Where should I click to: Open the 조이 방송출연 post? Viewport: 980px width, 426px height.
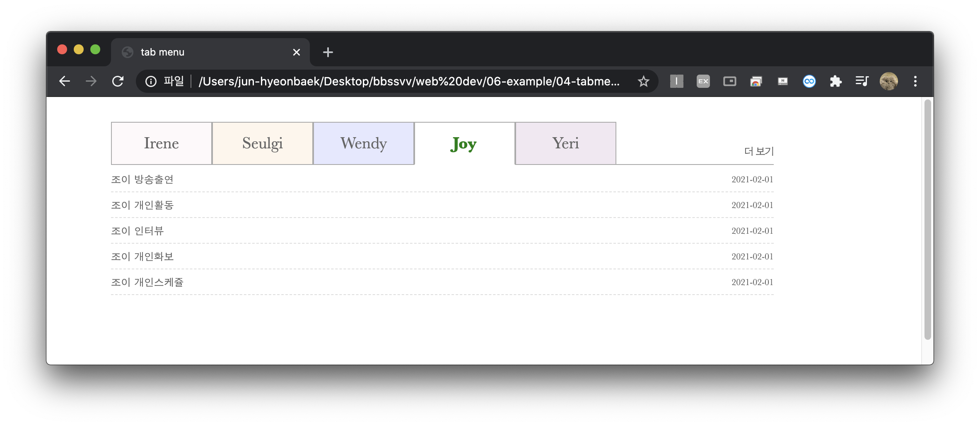pos(142,179)
